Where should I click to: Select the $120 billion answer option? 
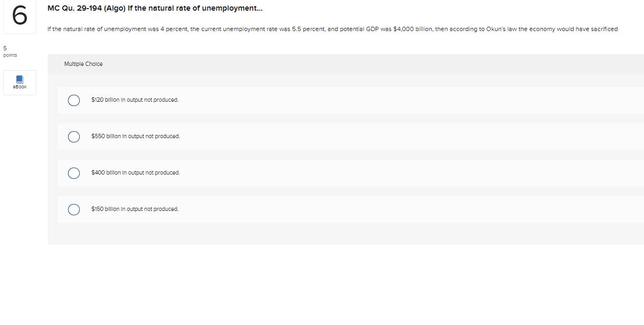pos(74,100)
